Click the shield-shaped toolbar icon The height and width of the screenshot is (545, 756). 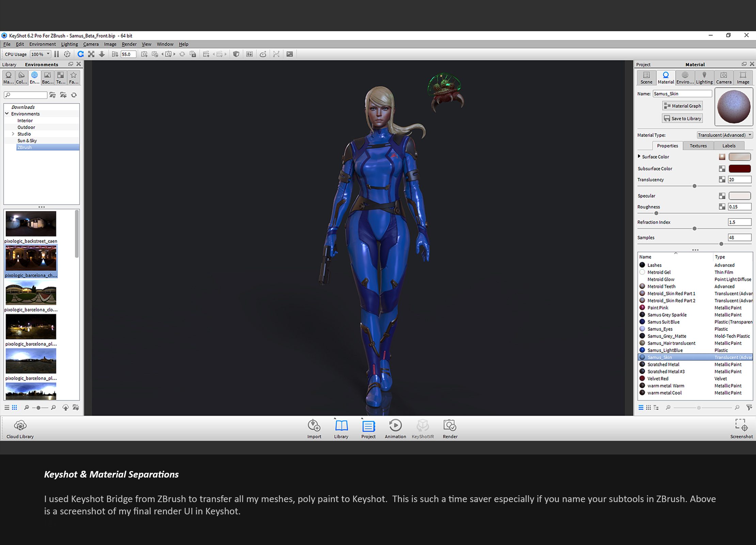coord(236,54)
